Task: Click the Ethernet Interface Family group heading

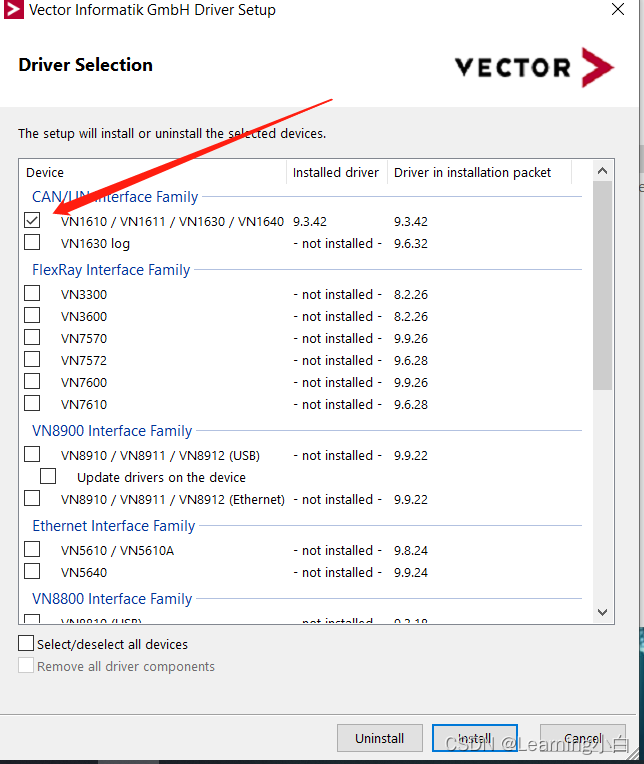Action: [x=114, y=526]
